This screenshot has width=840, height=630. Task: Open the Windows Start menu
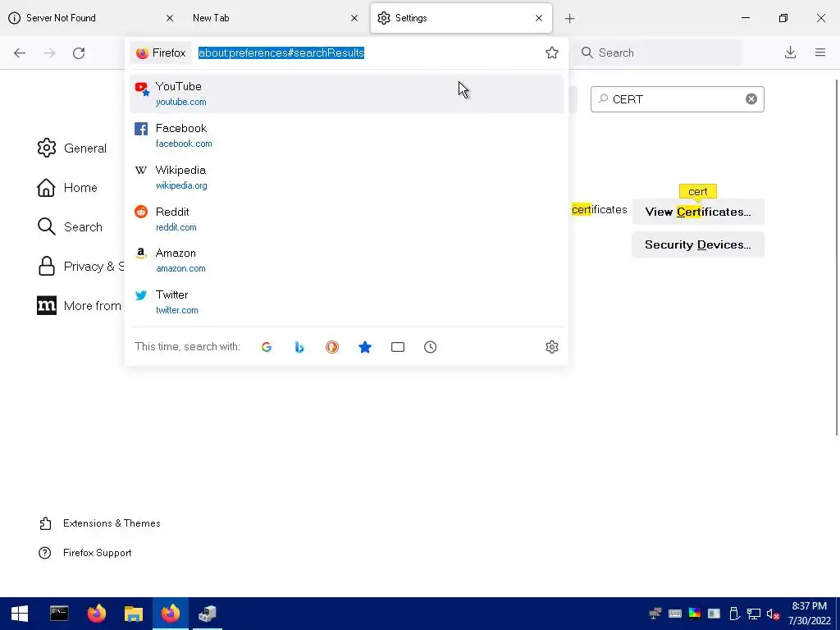[20, 614]
